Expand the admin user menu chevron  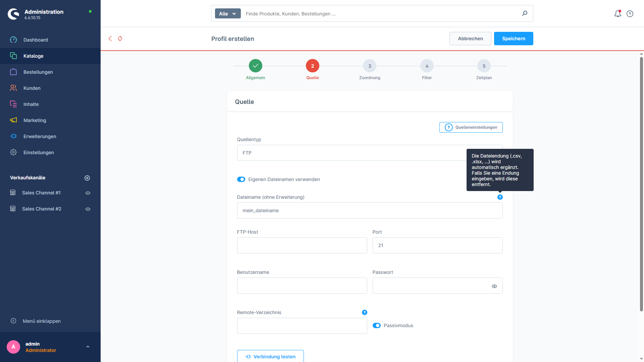pyautogui.click(x=88, y=347)
